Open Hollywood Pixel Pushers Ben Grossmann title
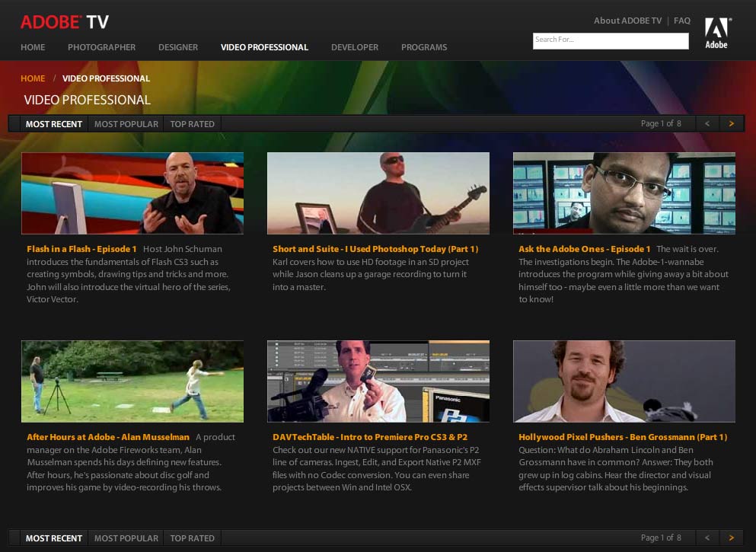 pyautogui.click(x=623, y=437)
